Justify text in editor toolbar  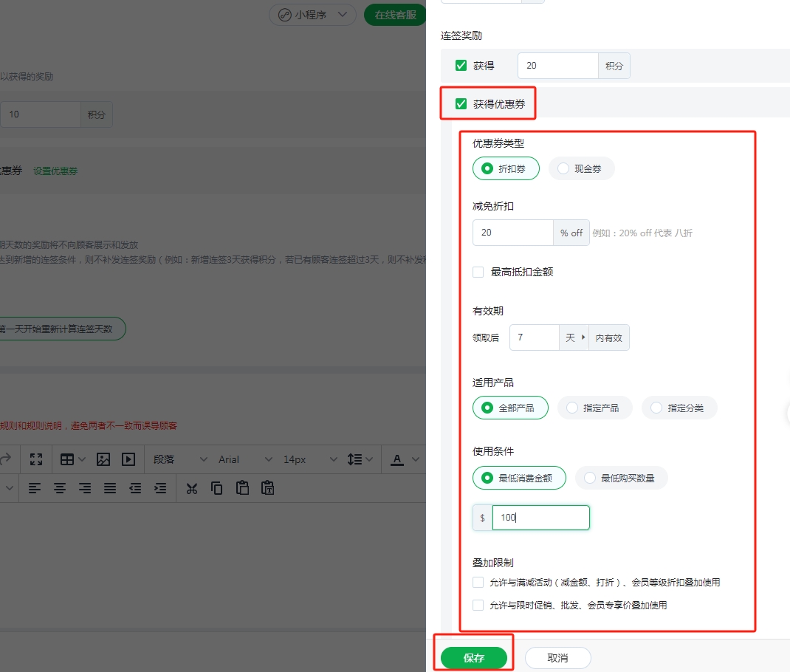pyautogui.click(x=110, y=488)
